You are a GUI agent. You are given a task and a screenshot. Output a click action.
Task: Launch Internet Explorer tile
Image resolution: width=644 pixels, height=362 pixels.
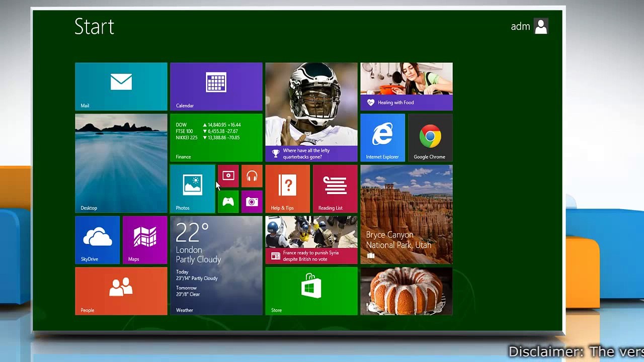coord(382,138)
